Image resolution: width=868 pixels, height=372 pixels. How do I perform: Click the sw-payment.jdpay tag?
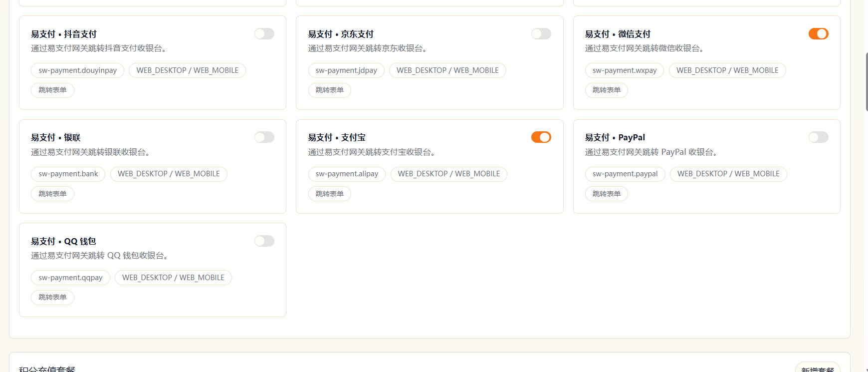pos(346,70)
